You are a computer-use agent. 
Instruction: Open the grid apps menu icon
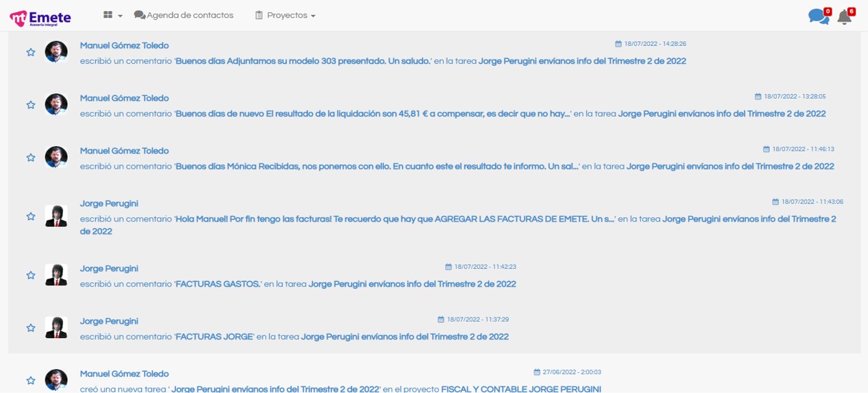(x=108, y=15)
